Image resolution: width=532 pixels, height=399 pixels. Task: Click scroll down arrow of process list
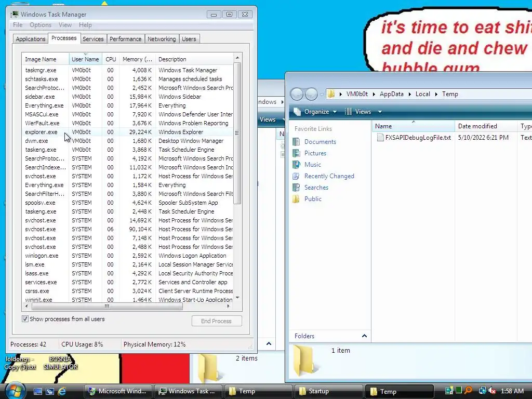[237, 298]
